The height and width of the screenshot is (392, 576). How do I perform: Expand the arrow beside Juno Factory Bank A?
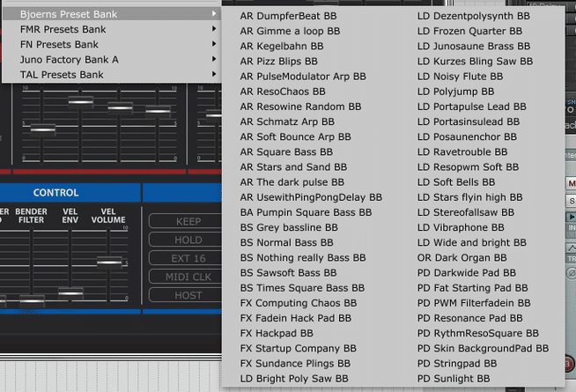click(x=214, y=59)
